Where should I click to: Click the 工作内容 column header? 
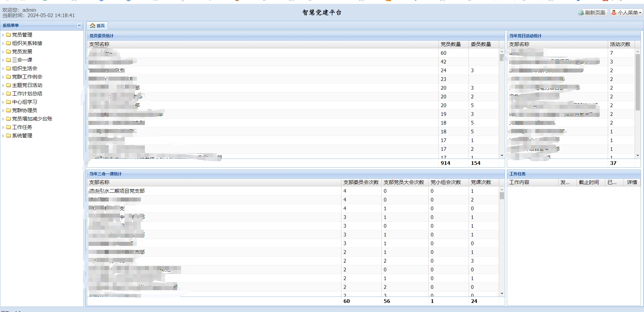point(533,182)
